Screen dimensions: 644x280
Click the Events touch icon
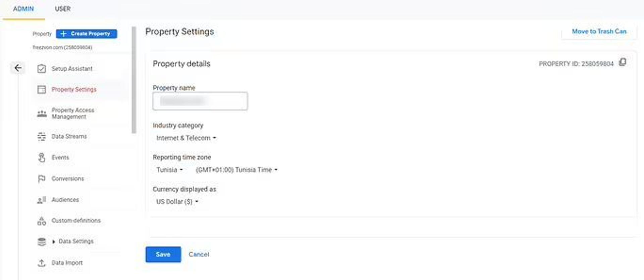(42, 157)
